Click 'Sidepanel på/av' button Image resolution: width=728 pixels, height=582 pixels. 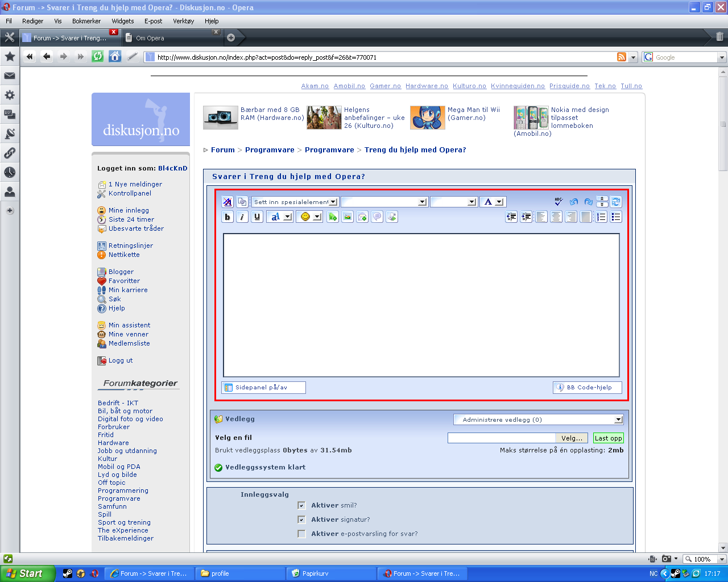pos(263,388)
